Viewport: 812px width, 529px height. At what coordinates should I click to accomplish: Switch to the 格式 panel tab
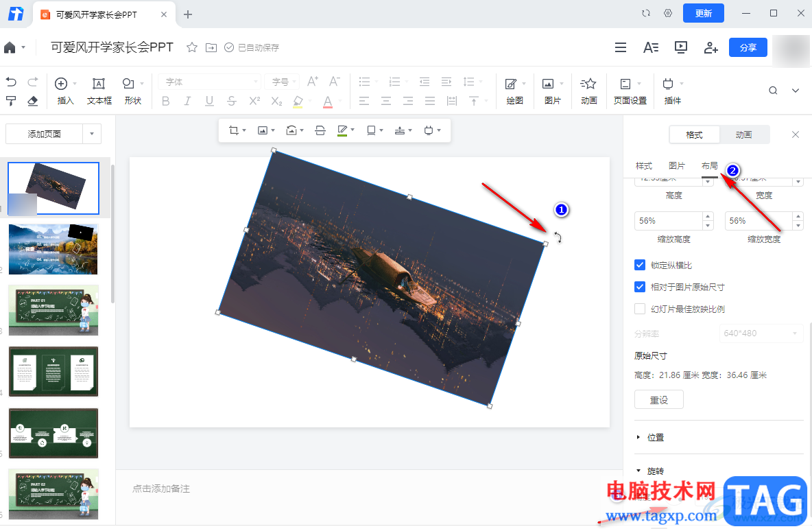[x=695, y=134]
